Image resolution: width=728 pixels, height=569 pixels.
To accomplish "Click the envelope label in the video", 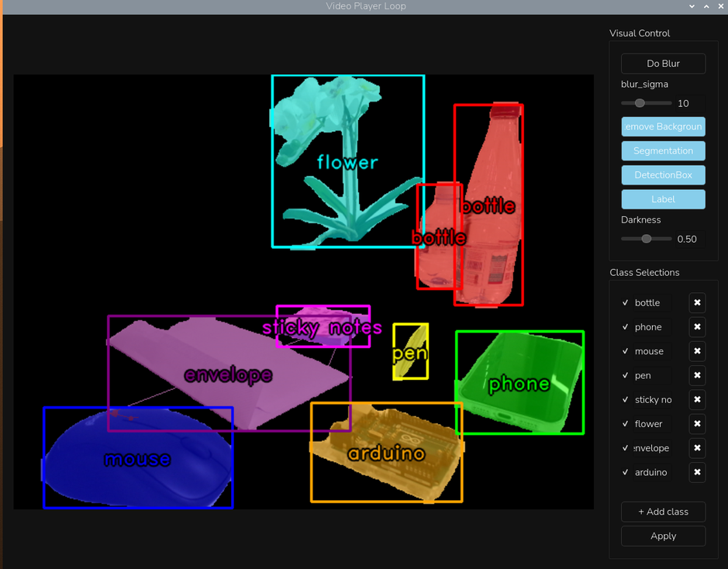I will tap(228, 375).
